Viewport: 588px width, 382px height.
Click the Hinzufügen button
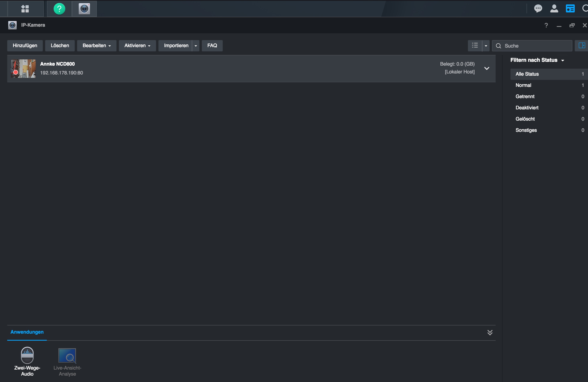(x=25, y=46)
